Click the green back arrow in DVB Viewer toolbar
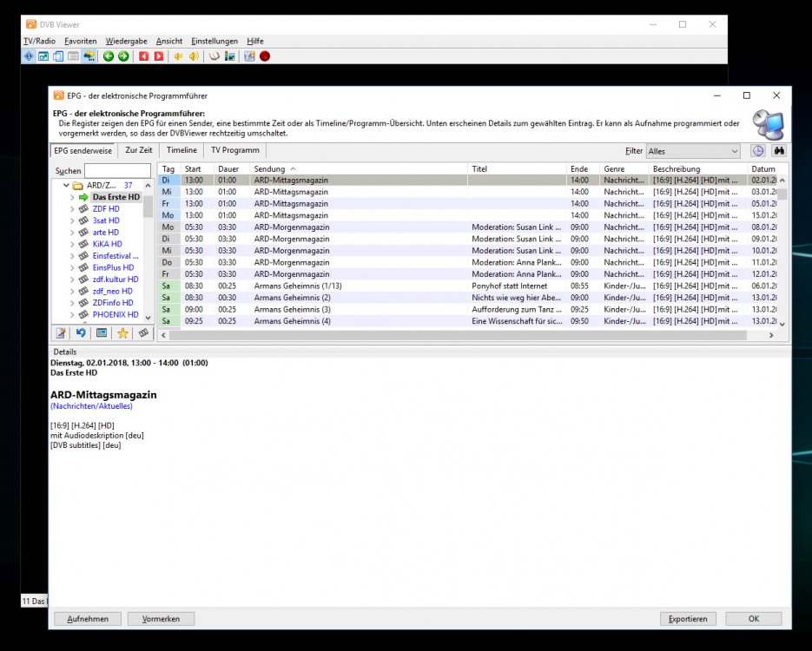 point(109,56)
